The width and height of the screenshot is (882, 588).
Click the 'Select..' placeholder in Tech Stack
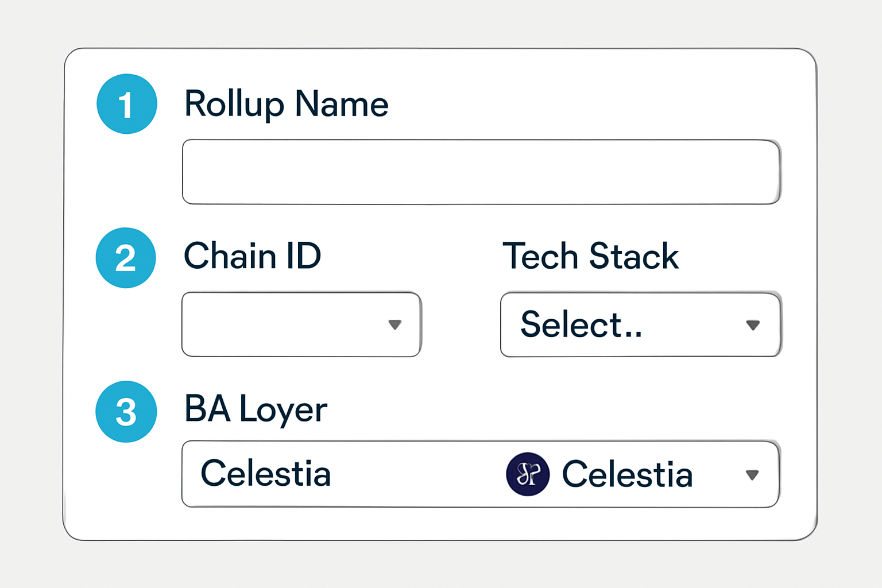pos(581,325)
